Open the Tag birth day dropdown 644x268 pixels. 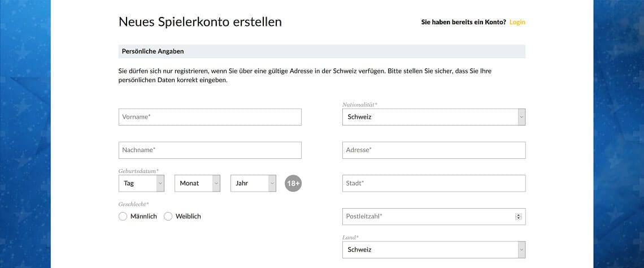click(141, 183)
